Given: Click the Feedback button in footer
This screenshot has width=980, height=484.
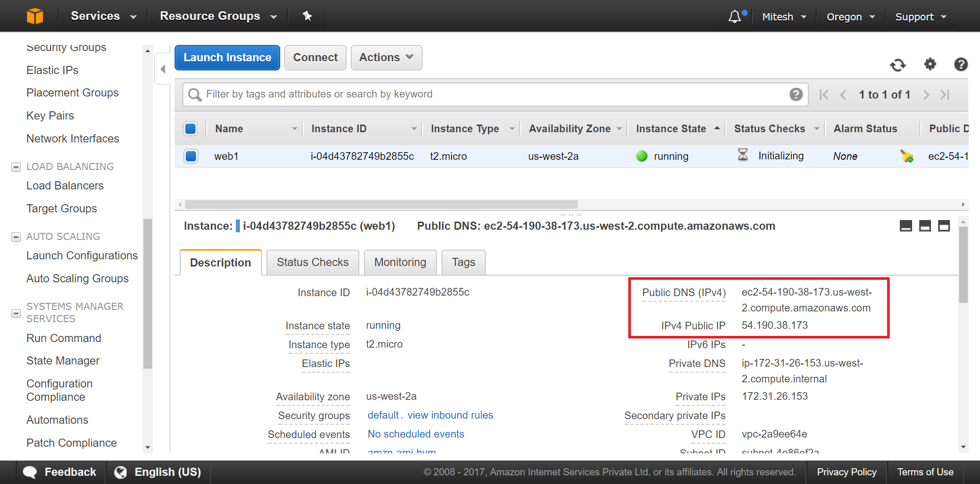Looking at the screenshot, I should coord(60,472).
